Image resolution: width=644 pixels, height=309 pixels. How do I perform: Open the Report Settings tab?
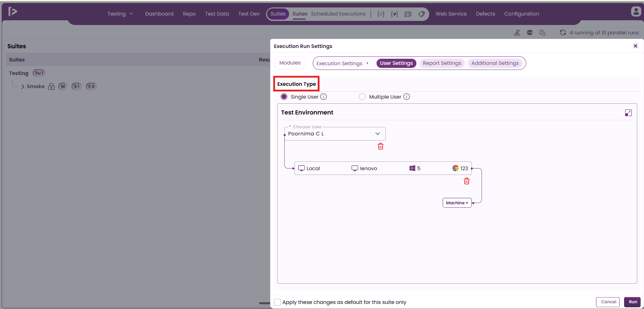pos(442,63)
